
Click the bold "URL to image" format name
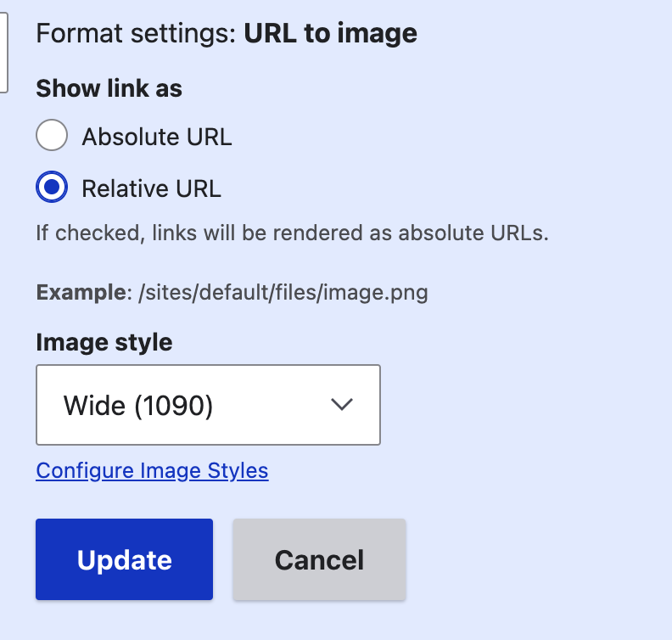331,33
